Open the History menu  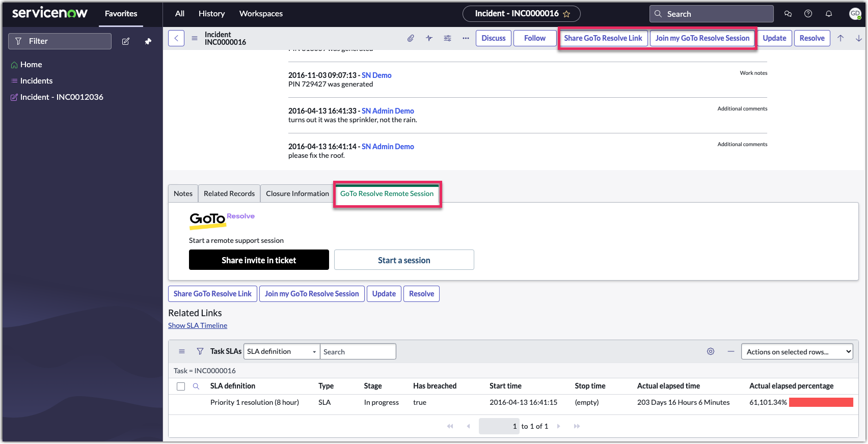coord(211,14)
